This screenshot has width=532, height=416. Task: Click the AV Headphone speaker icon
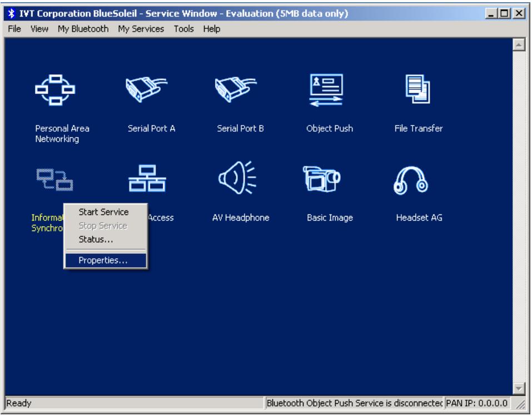[237, 178]
